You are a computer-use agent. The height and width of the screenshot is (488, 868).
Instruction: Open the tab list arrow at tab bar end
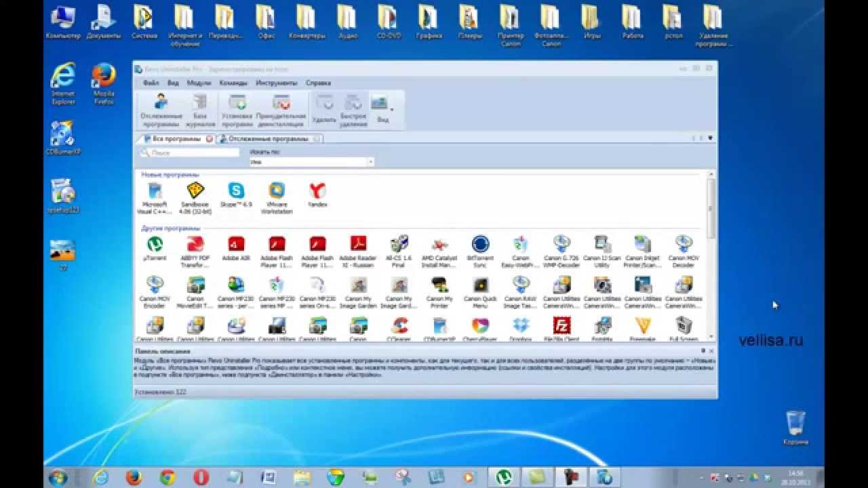[x=710, y=138]
